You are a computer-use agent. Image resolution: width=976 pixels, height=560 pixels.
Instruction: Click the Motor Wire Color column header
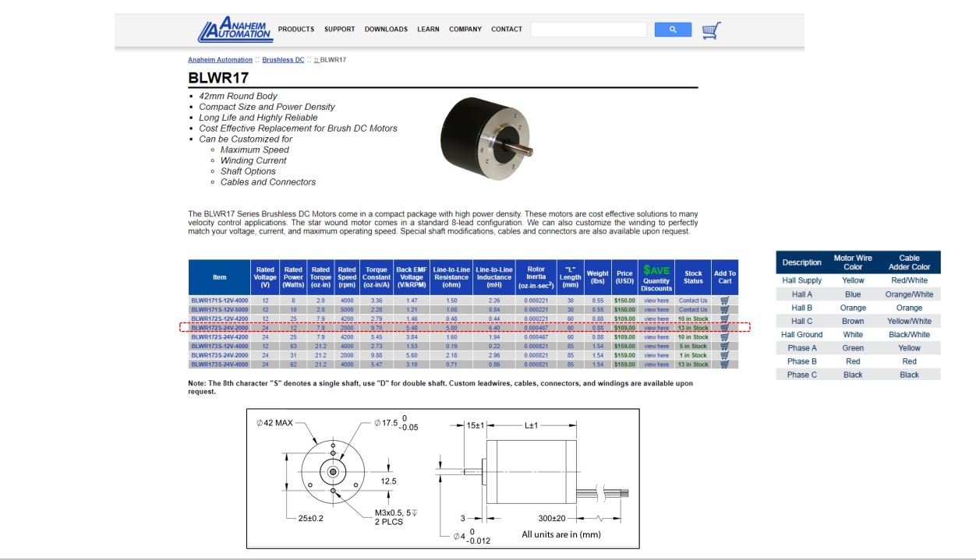tap(853, 262)
